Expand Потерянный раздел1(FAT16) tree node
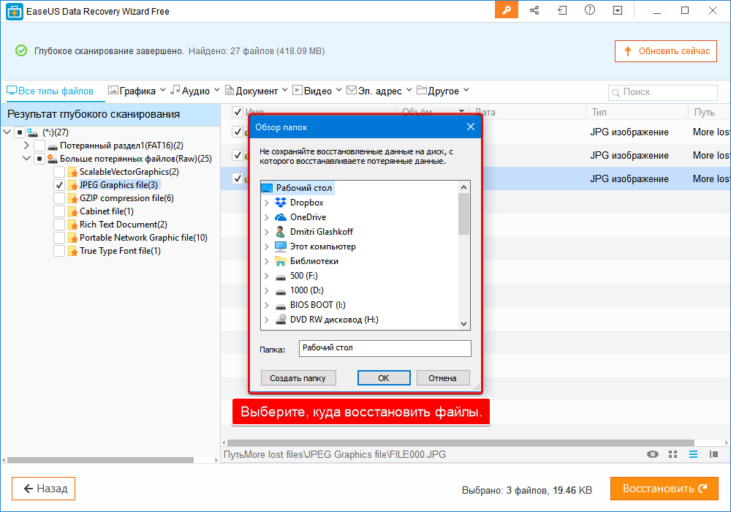Screen dimensions: 731x512 [x=26, y=145]
